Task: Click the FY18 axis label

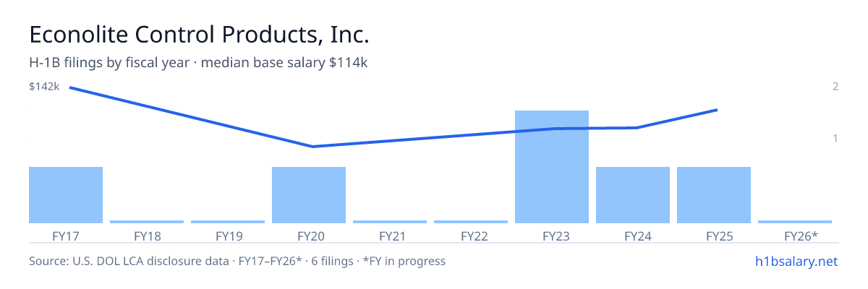Action: click(x=147, y=236)
